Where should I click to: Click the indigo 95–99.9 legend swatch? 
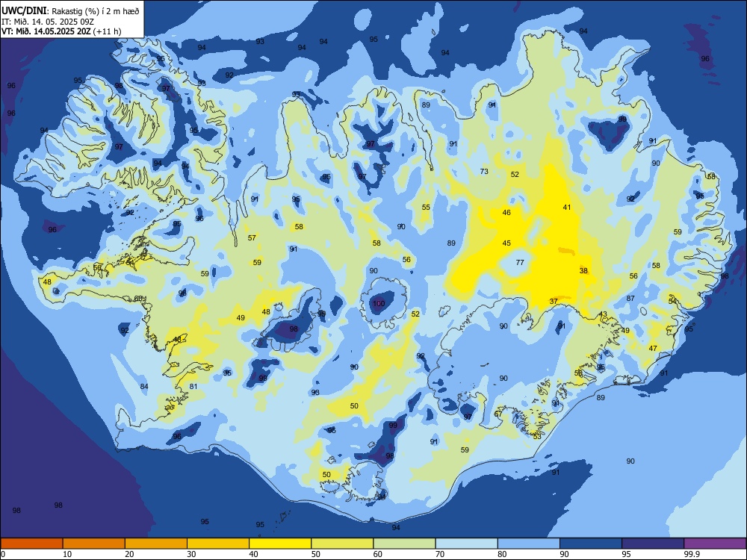tap(653, 544)
